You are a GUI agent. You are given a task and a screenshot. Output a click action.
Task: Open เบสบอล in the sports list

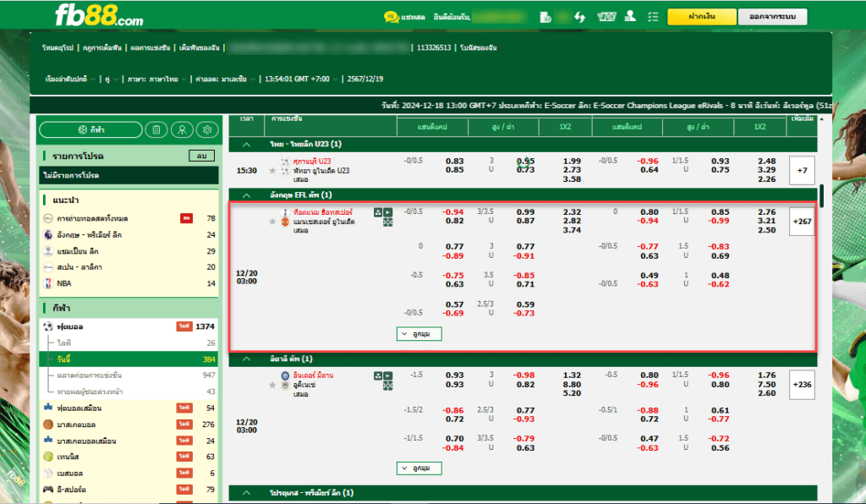pyautogui.click(x=129, y=473)
